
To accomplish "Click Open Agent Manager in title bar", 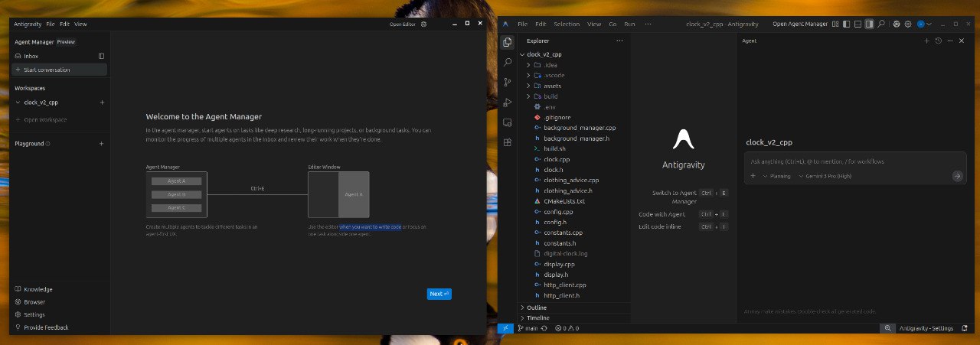I will pyautogui.click(x=799, y=24).
